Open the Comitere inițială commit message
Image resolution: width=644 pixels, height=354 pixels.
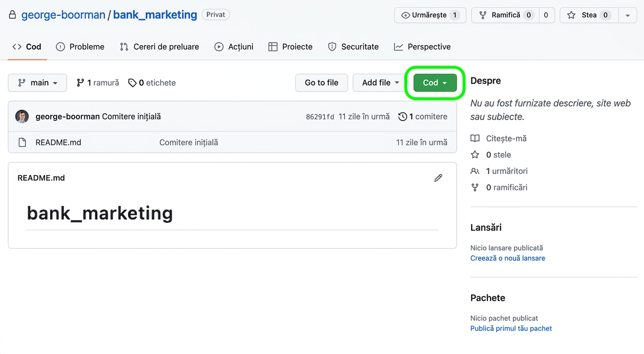coord(131,117)
